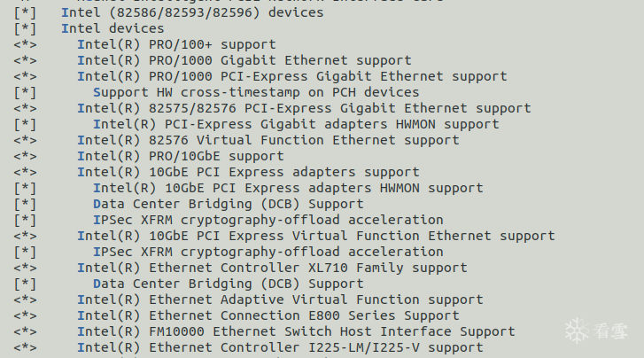This screenshot has height=358, width=644.
Task: Cycle tristate for Ethernet Controller XL710 Family
Action: tap(25, 268)
